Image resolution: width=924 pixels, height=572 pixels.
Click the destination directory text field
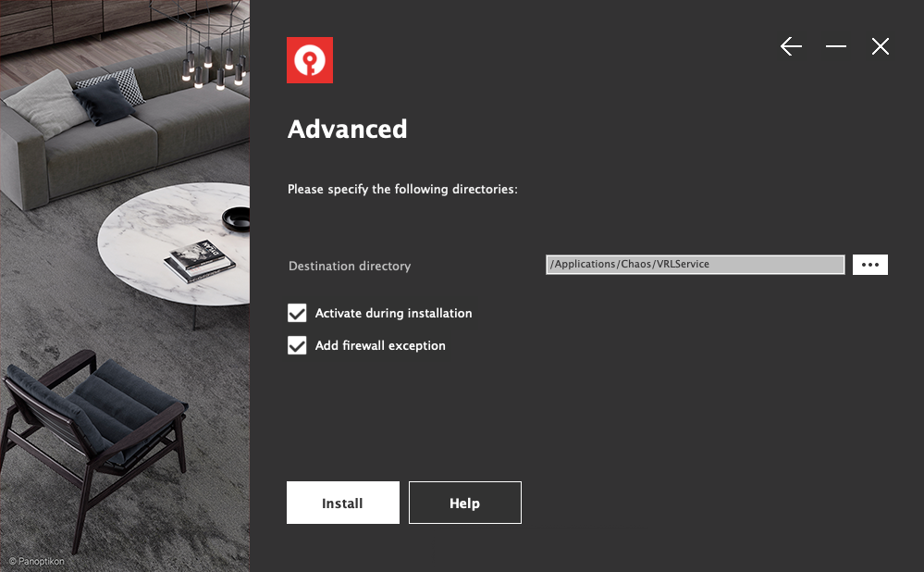(x=695, y=265)
